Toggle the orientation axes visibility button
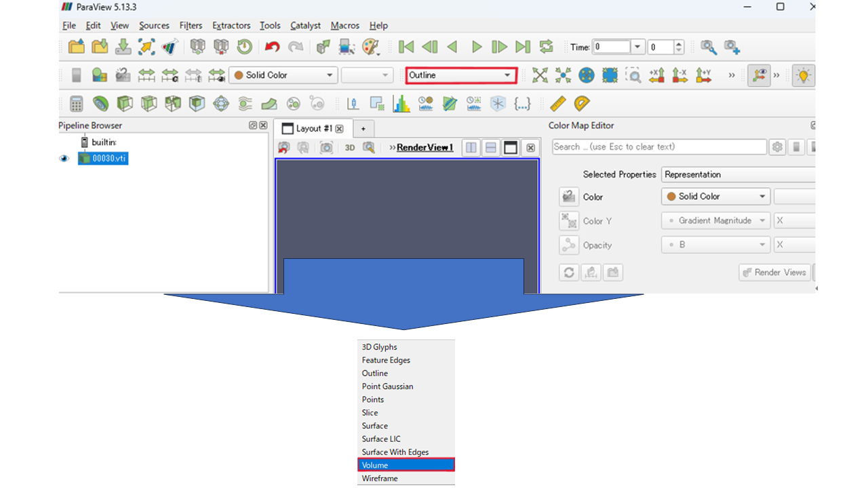The height and width of the screenshot is (488, 868). 759,75
